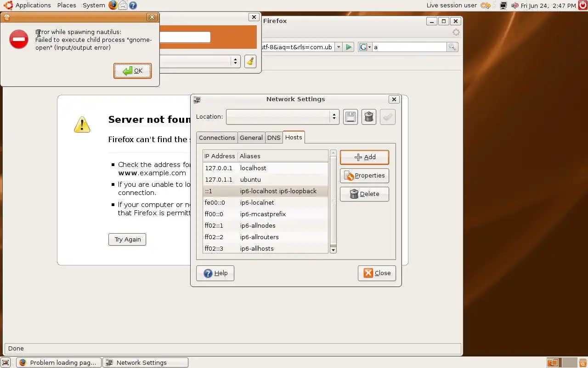The height and width of the screenshot is (368, 588).
Task: Click the show desktop icon in bottom panel
Action: (6, 362)
